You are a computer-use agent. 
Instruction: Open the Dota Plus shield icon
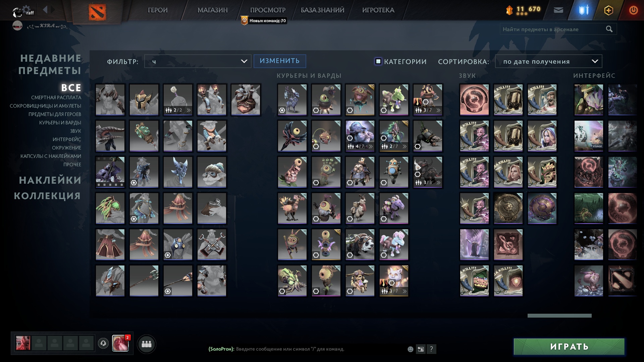click(584, 10)
